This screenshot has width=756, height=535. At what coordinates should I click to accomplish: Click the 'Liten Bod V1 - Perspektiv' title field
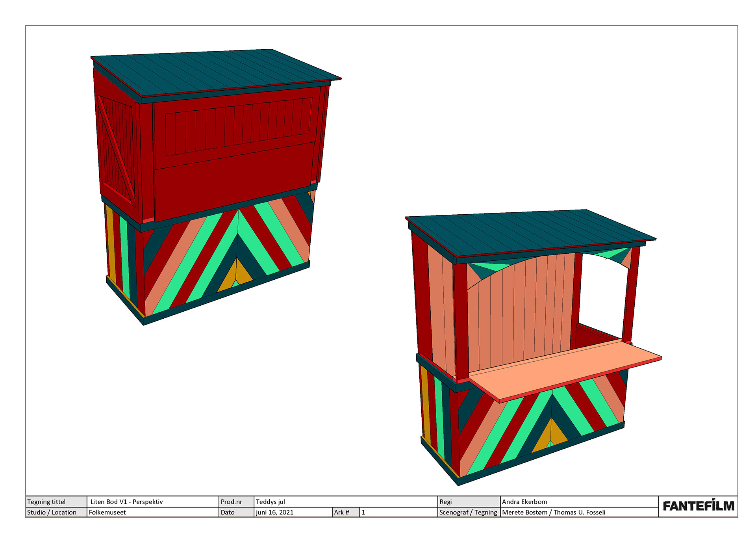(126, 502)
